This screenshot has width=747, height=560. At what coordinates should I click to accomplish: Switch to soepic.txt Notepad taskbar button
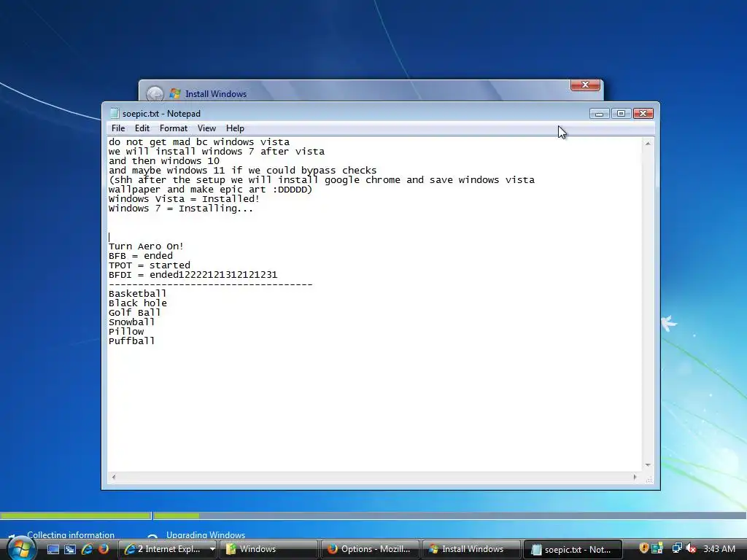573,549
